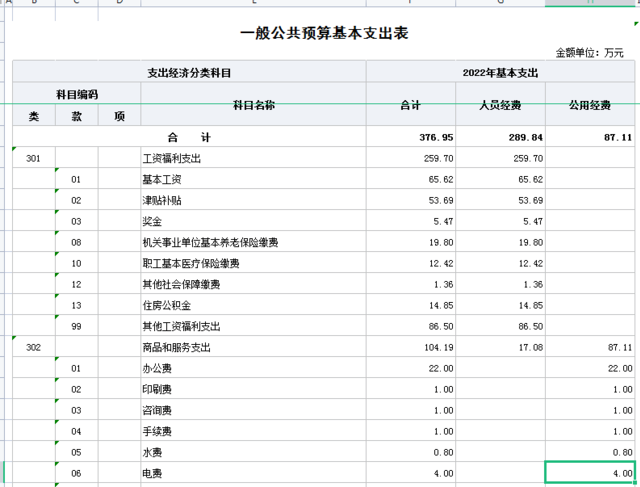The image size is (640, 487).
Task: Click the 科目编码 header cell
Action: (76, 94)
